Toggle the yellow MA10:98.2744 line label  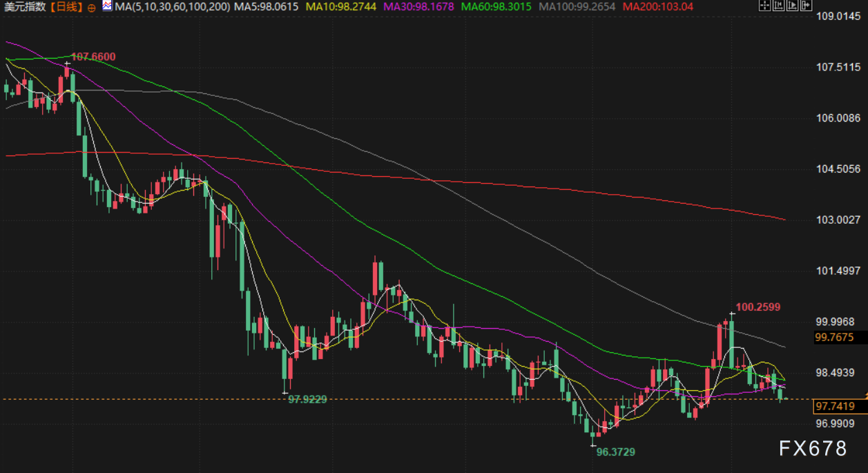[343, 6]
